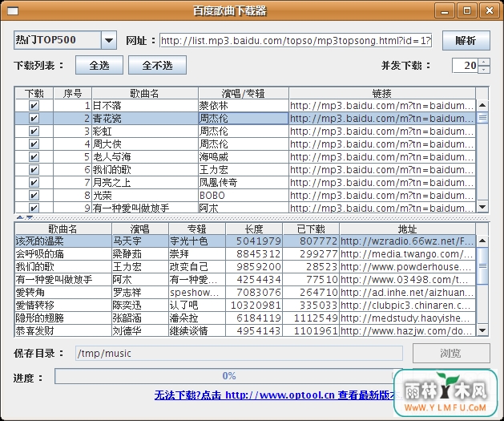Viewport: 504px width, 421px height.
Task: Click the 保存目录 path field /tmp/music
Action: coord(239,353)
